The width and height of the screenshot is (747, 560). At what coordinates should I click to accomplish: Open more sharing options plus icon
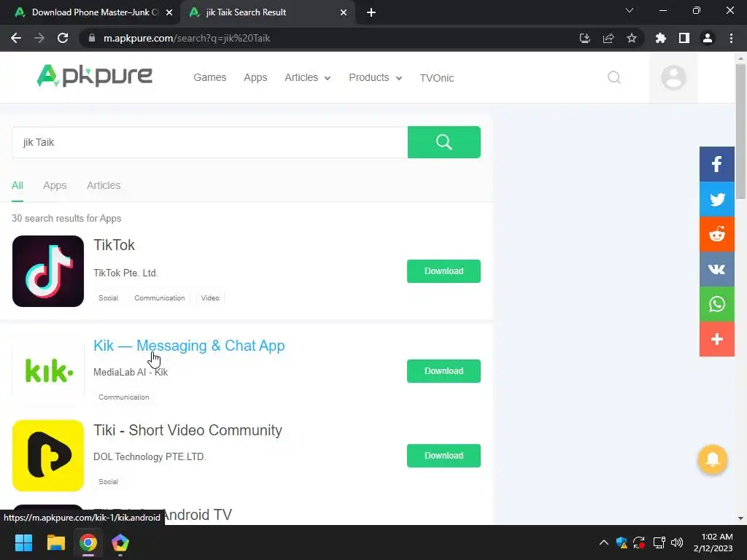716,339
